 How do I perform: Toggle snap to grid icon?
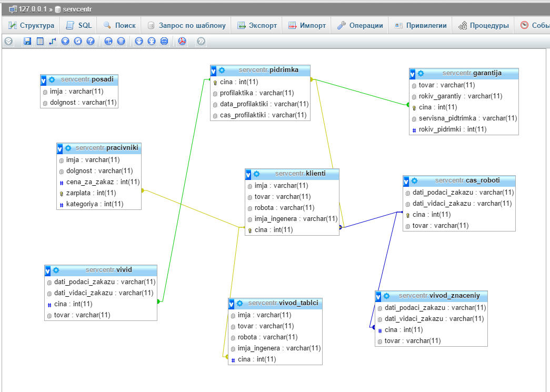[x=121, y=42]
